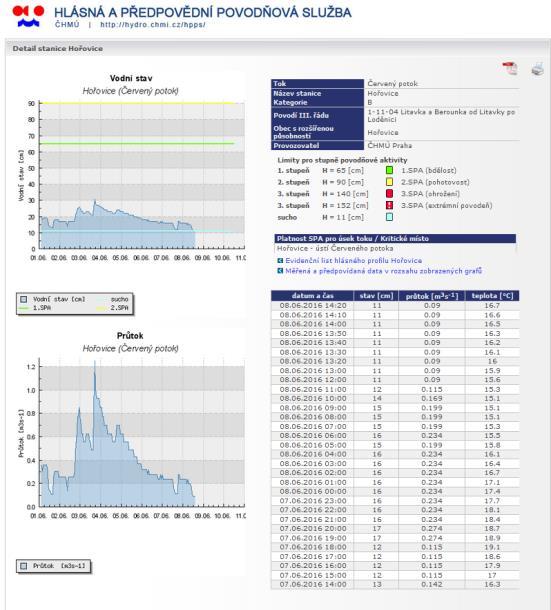Click 'průtok [m3s-1]' column header
This screenshot has width=551, height=610.
pos(432,296)
